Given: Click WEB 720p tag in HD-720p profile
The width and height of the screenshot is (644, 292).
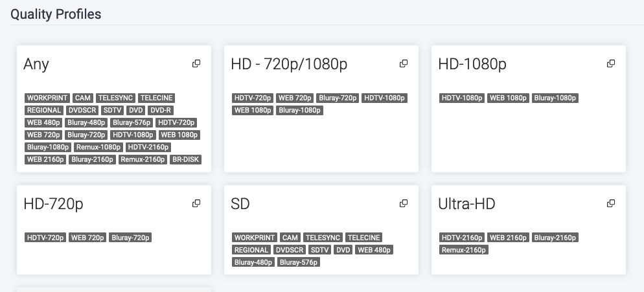Looking at the screenshot, I should [87, 238].
